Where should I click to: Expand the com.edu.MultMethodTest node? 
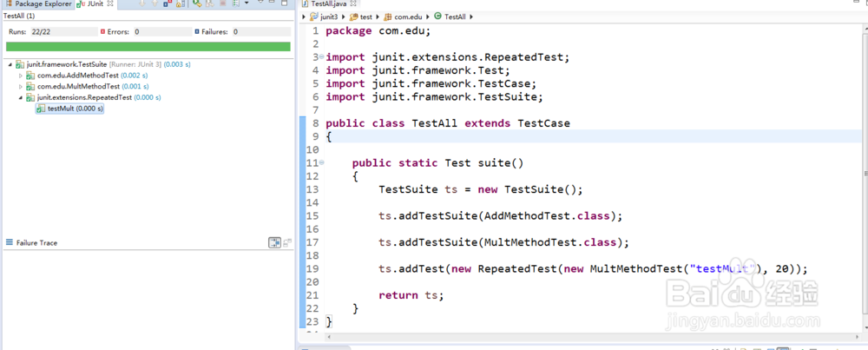coord(22,87)
